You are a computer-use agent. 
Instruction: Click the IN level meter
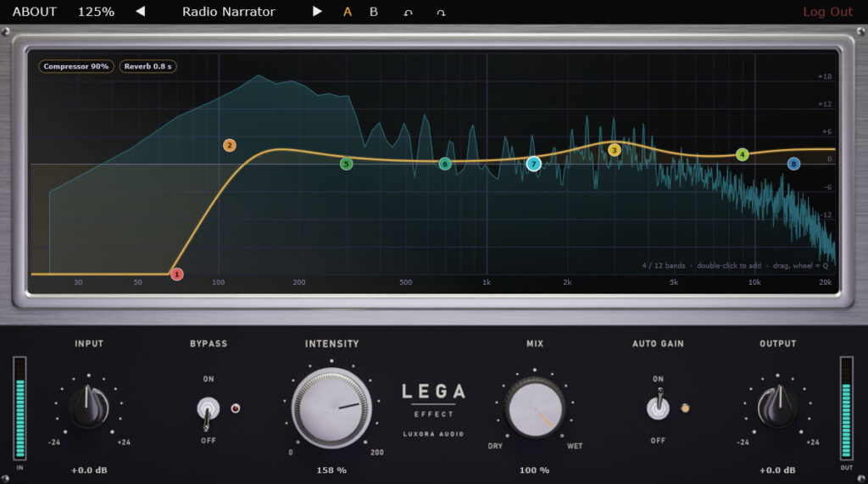click(x=20, y=408)
